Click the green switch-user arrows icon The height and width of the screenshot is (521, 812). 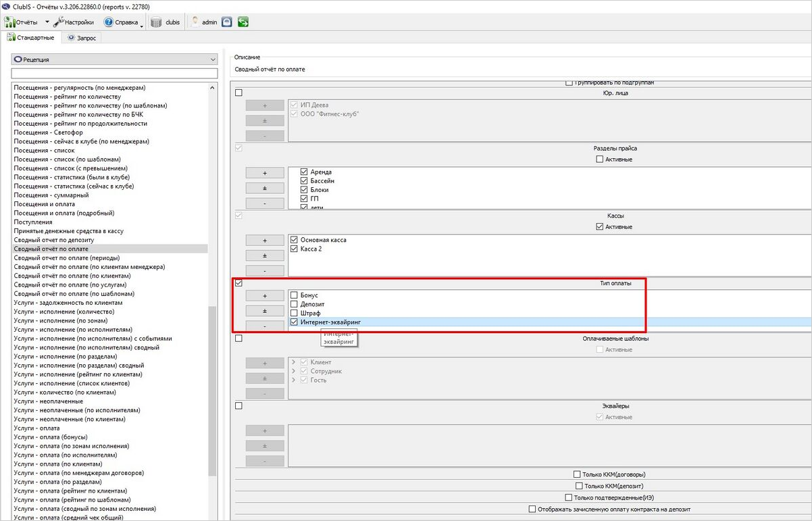tap(243, 22)
